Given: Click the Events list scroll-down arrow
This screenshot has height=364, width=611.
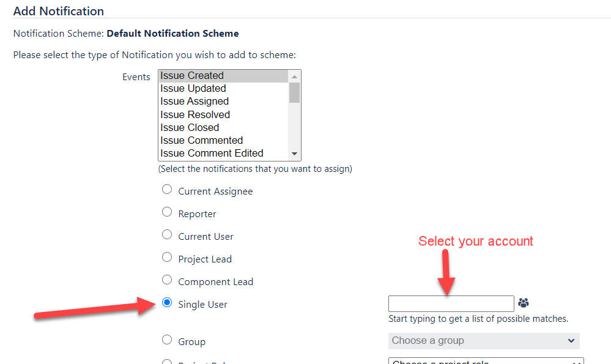Looking at the screenshot, I should [294, 154].
